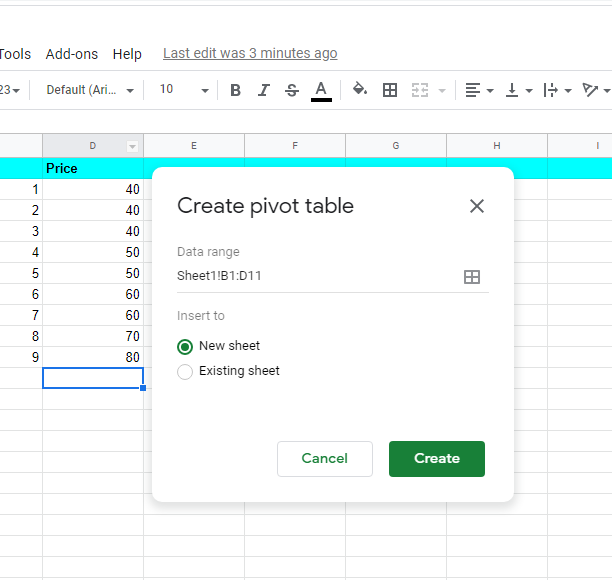Screen dimensions: 612x580
Task: Close the Create pivot table dialog
Action: coord(477,206)
